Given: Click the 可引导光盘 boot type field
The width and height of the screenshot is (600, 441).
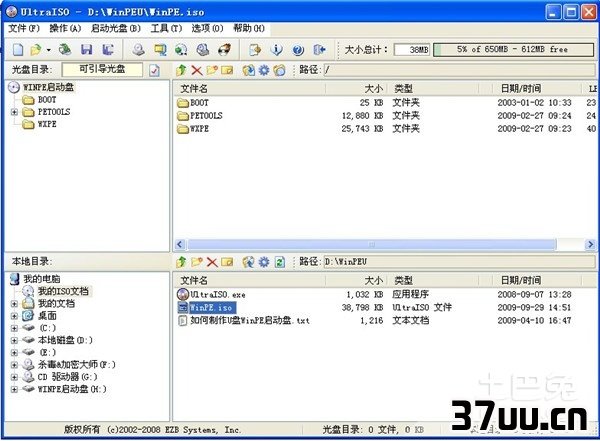Looking at the screenshot, I should [102, 69].
